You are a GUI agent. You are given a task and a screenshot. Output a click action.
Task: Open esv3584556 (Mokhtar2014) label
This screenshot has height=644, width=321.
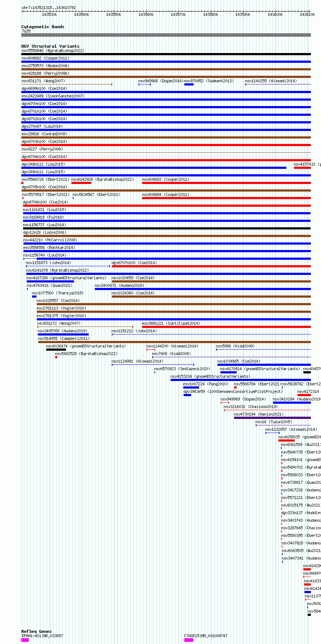coord(49,247)
